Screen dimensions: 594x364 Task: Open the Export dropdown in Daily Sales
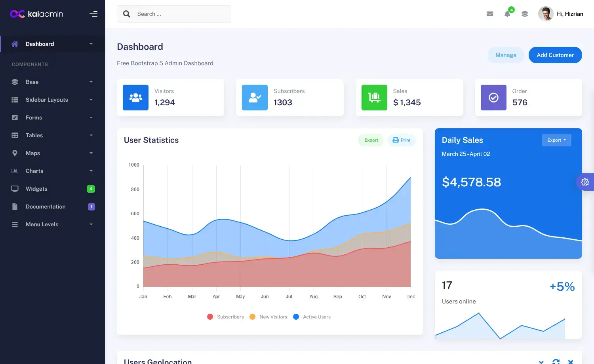click(x=556, y=140)
